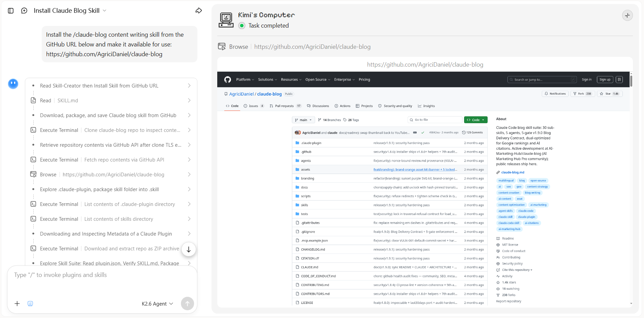Open the Actions tab
Viewport: 644px width, 318px height.
[x=342, y=106]
